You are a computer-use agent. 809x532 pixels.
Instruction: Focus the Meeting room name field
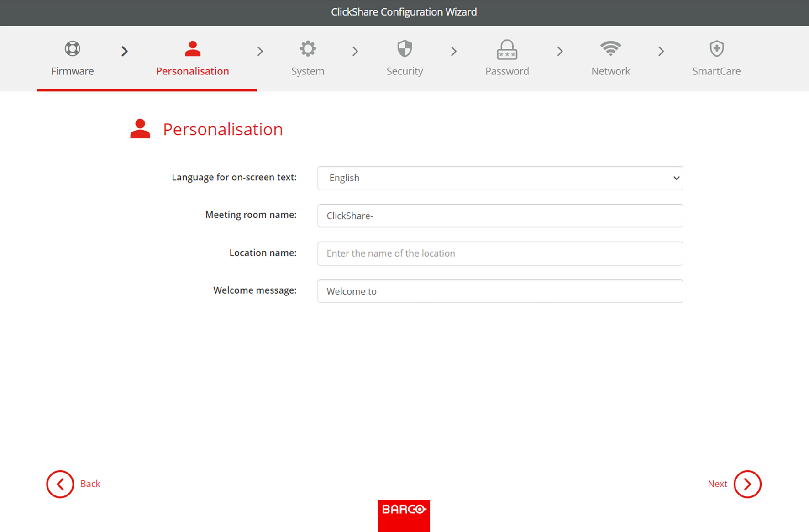point(500,216)
